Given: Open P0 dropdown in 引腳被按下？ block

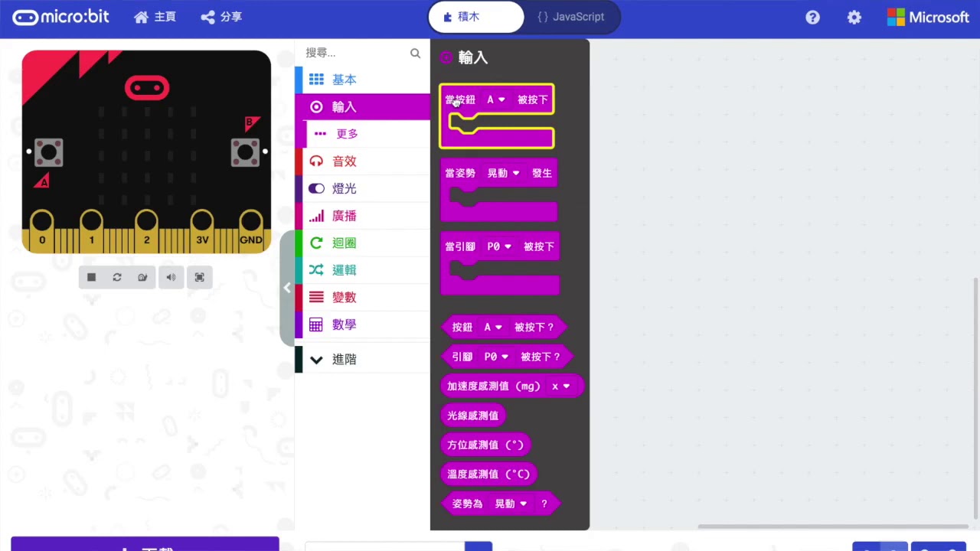Looking at the screenshot, I should pyautogui.click(x=496, y=357).
